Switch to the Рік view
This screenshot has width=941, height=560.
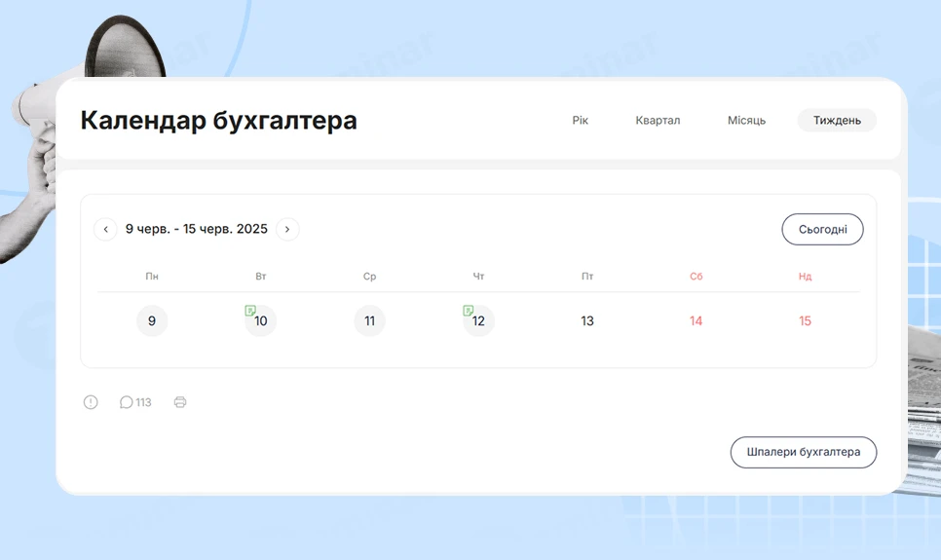coord(581,121)
